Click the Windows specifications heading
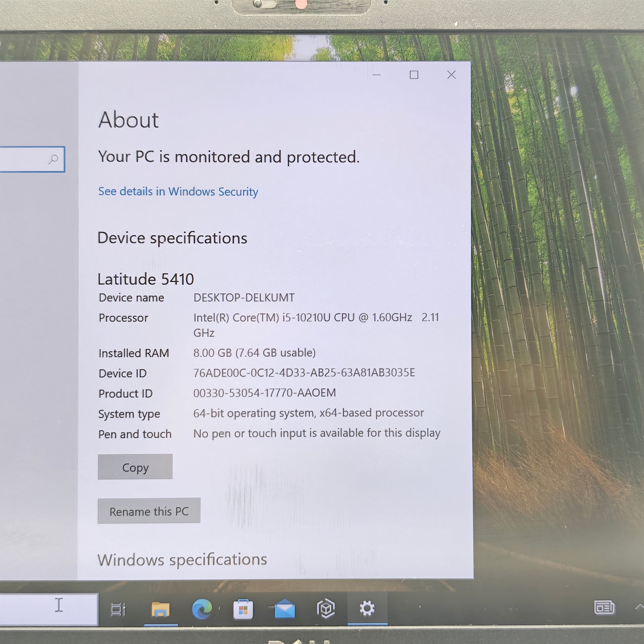The width and height of the screenshot is (644, 644). point(182,560)
